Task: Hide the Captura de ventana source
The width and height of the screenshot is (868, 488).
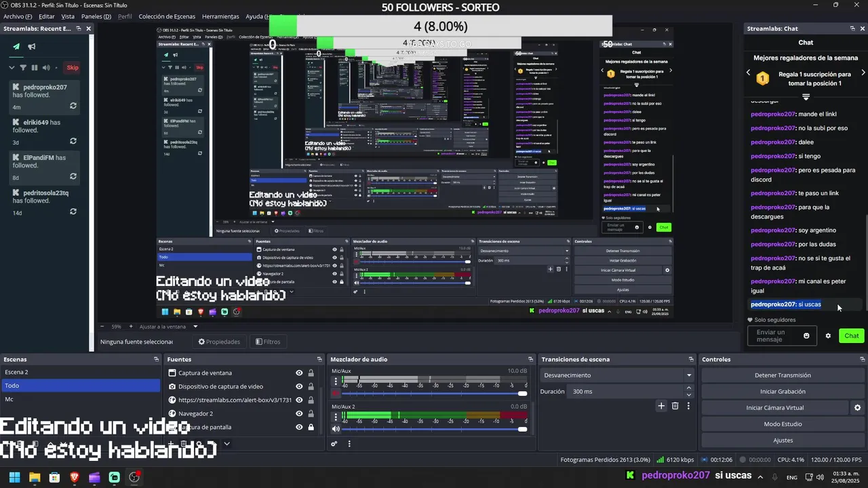Action: (x=299, y=373)
